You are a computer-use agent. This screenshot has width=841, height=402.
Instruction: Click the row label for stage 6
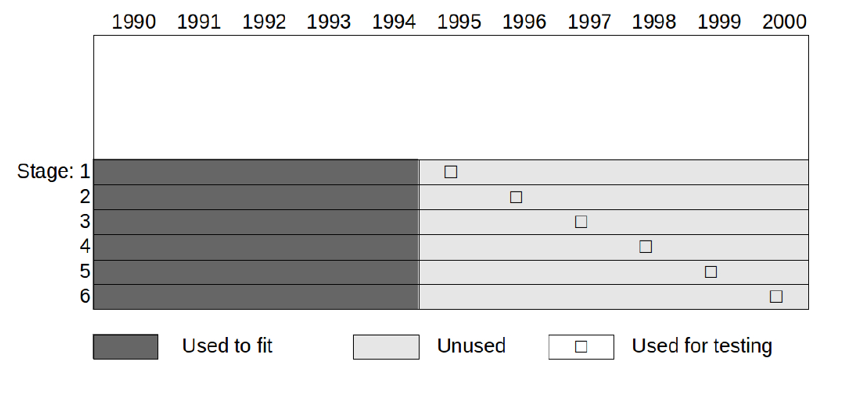tap(85, 297)
